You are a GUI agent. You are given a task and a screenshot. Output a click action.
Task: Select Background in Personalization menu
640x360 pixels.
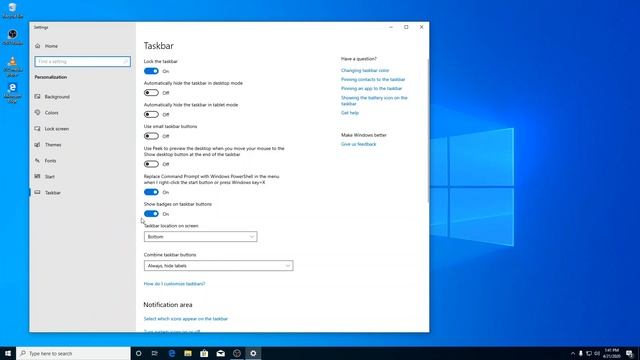click(57, 97)
